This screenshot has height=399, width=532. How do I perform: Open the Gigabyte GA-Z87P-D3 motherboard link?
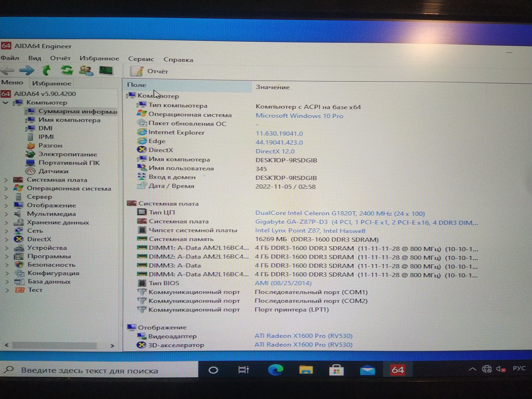[x=366, y=222]
